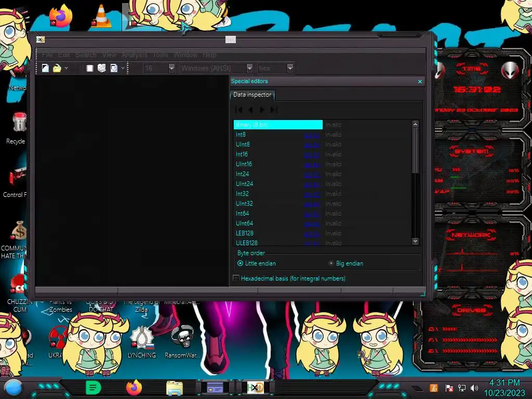Select the Binary (8 bit) row
This screenshot has width=532, height=399.
pos(278,125)
